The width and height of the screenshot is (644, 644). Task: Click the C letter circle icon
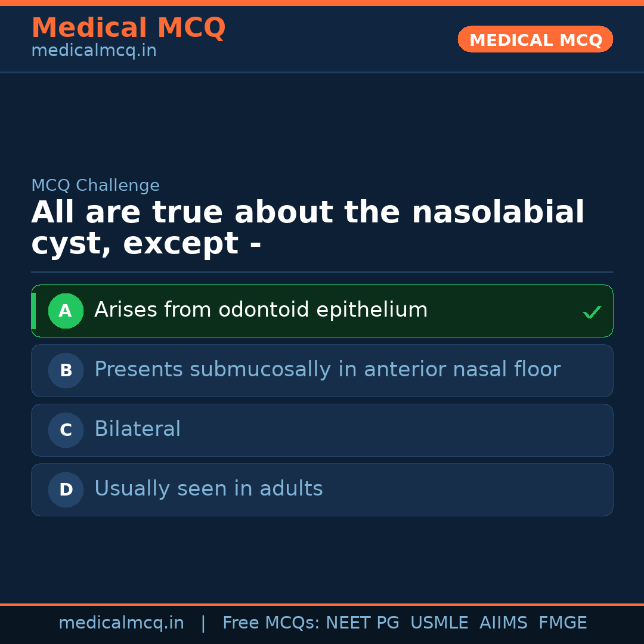click(x=66, y=430)
